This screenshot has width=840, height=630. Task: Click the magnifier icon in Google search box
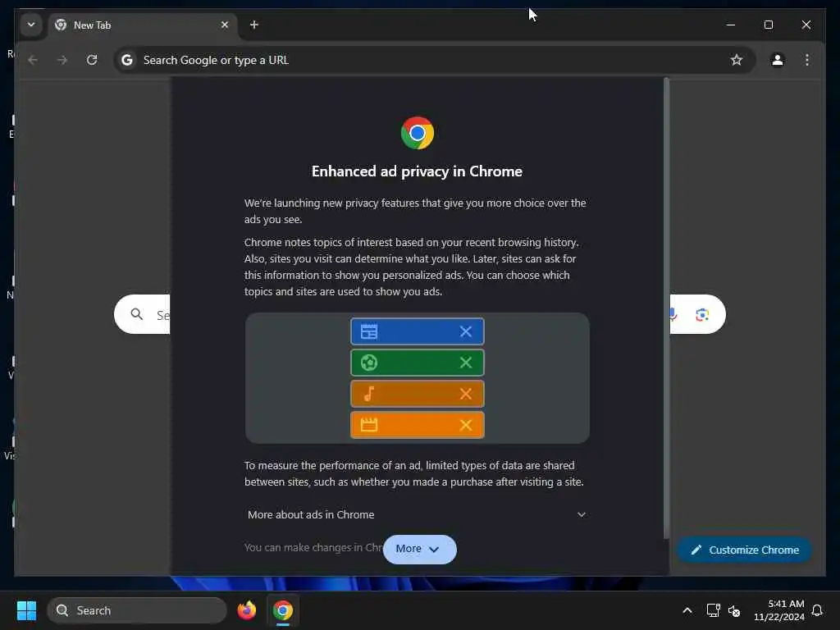point(137,314)
